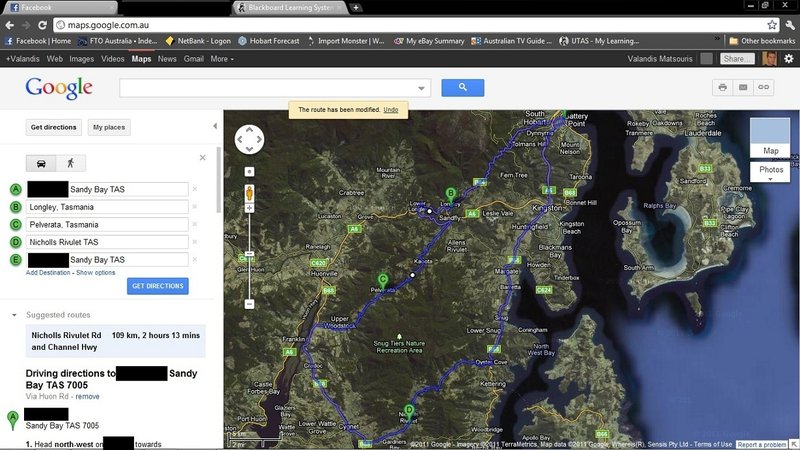Open Gmail in the Google bar
The image size is (800, 450).
pyautogui.click(x=194, y=59)
